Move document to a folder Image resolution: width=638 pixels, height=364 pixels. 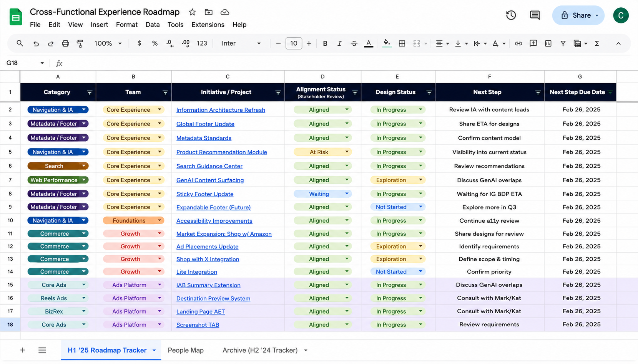point(209,12)
